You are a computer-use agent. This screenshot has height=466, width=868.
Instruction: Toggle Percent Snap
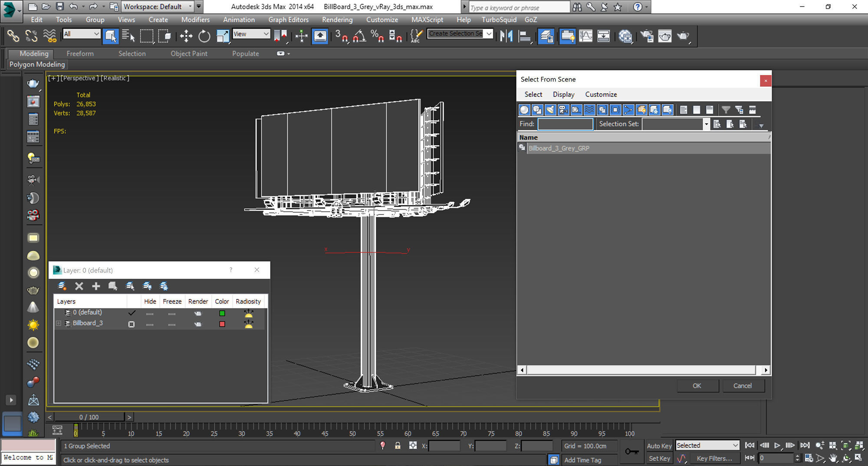377,36
